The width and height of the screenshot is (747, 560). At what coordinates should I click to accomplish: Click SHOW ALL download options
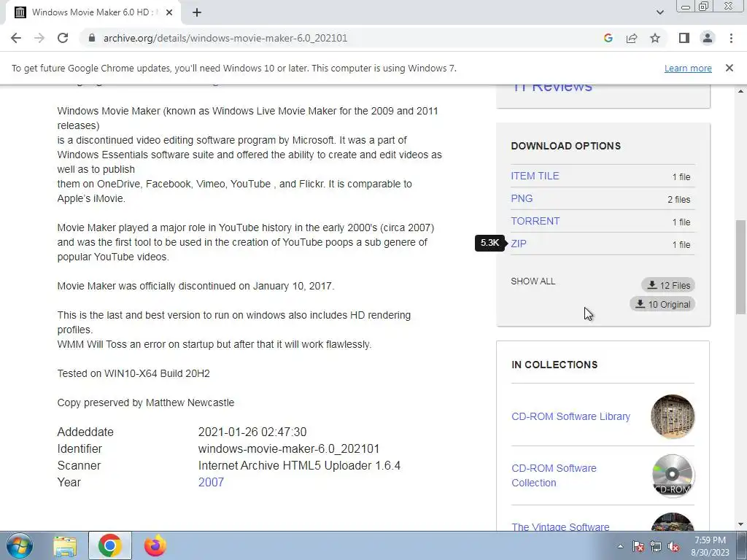533,281
